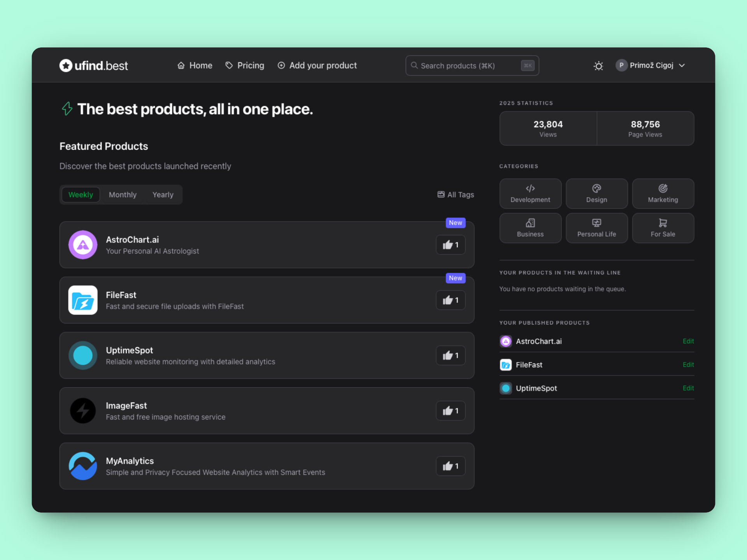Open the All Tags selector
Image resolution: width=747 pixels, height=560 pixels.
click(x=455, y=194)
